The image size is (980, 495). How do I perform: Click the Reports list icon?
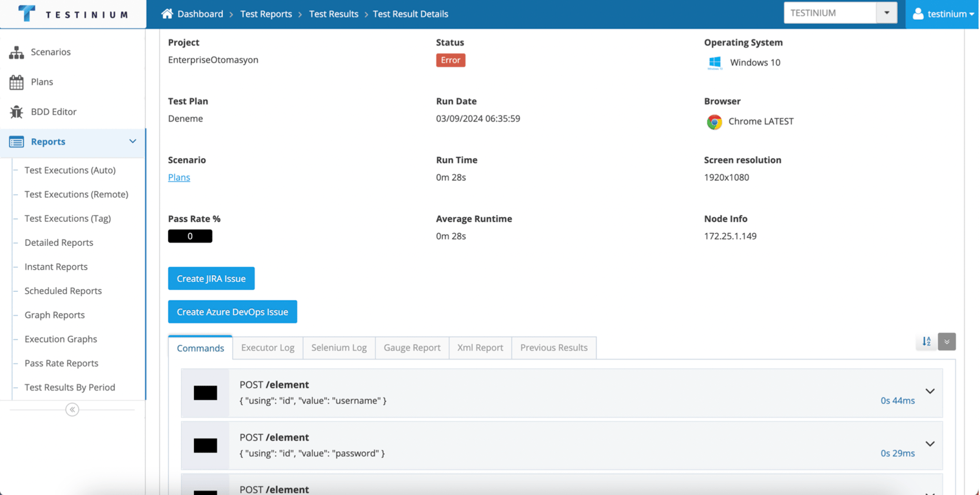click(16, 142)
